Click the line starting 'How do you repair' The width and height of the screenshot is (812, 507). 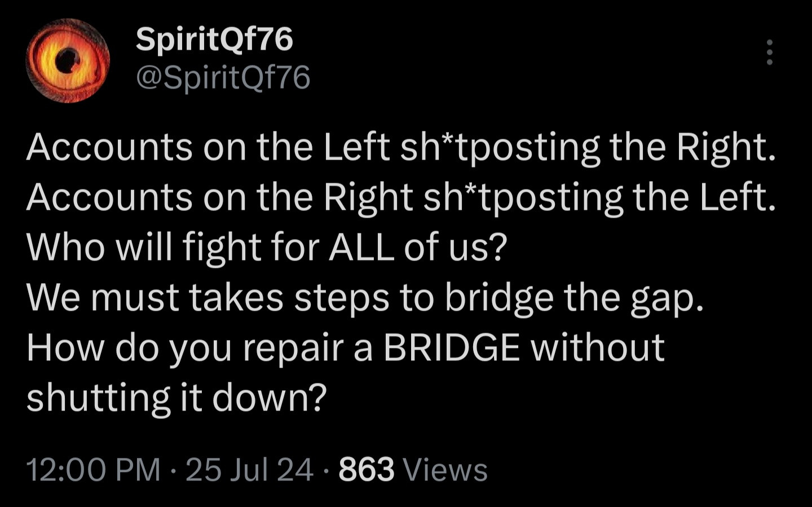(x=345, y=347)
